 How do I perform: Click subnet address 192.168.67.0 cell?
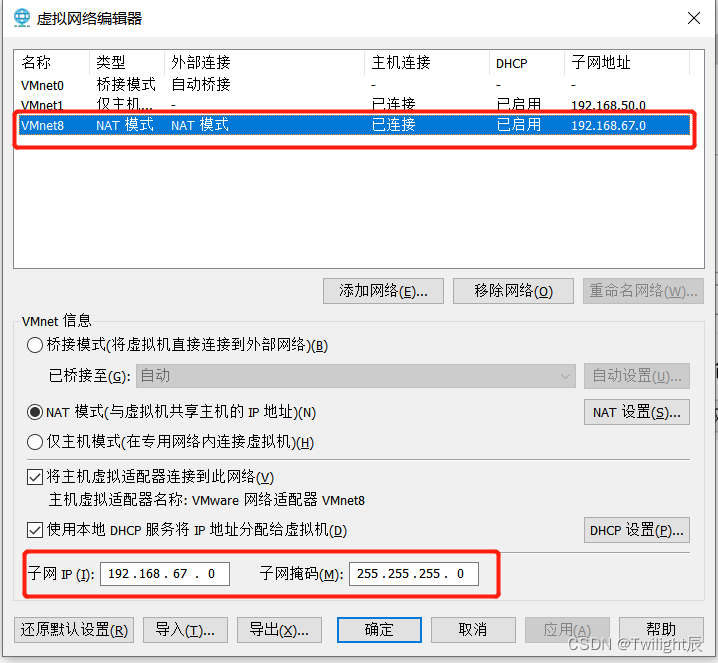coord(609,125)
